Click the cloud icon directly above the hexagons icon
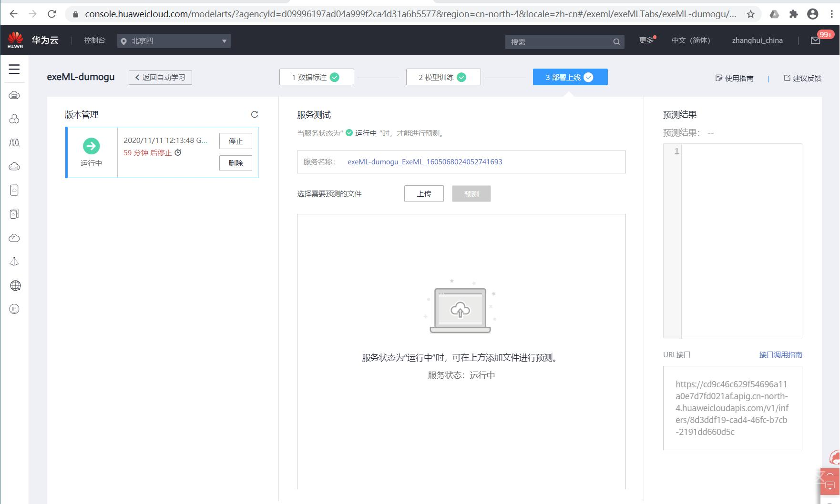Screen dimensions: 840x504 click(x=14, y=95)
